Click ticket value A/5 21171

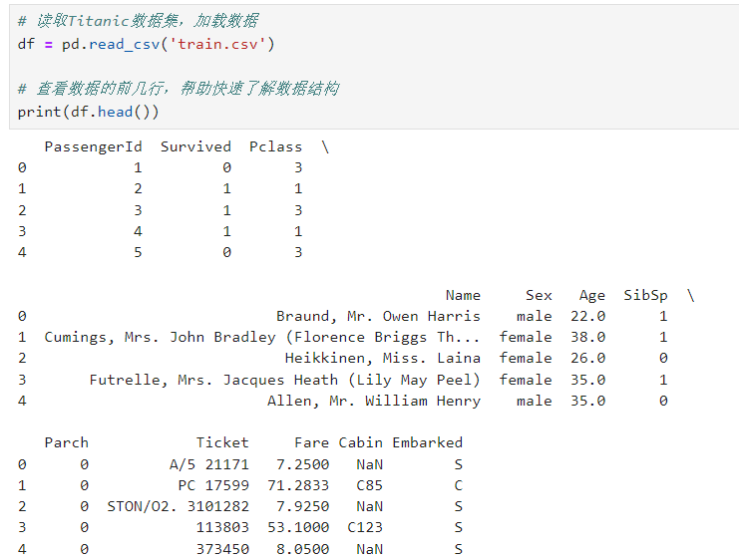point(208,464)
